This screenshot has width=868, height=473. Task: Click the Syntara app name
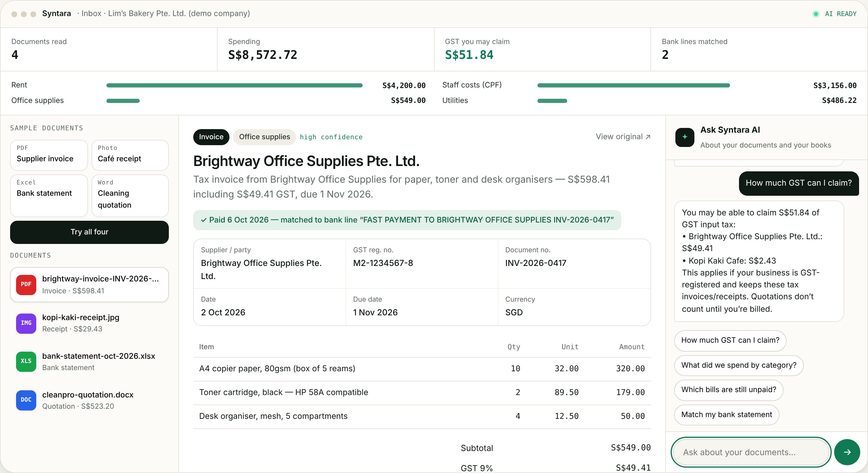[x=56, y=13]
